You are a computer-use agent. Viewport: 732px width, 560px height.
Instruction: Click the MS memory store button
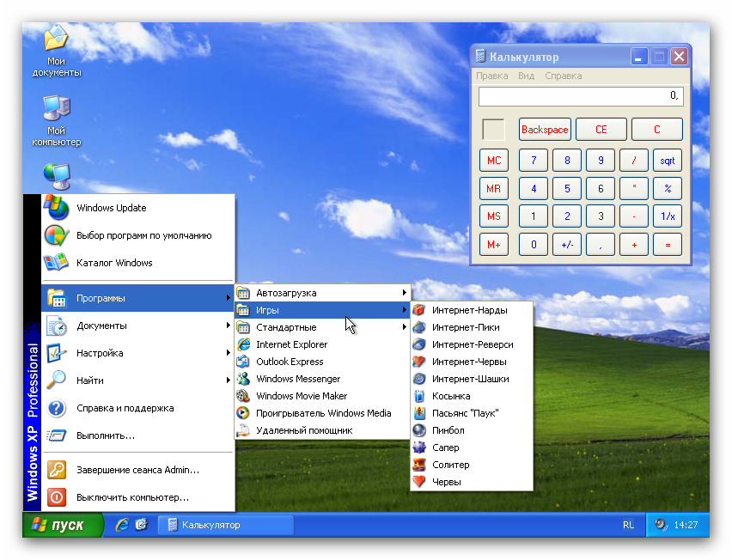pyautogui.click(x=494, y=216)
